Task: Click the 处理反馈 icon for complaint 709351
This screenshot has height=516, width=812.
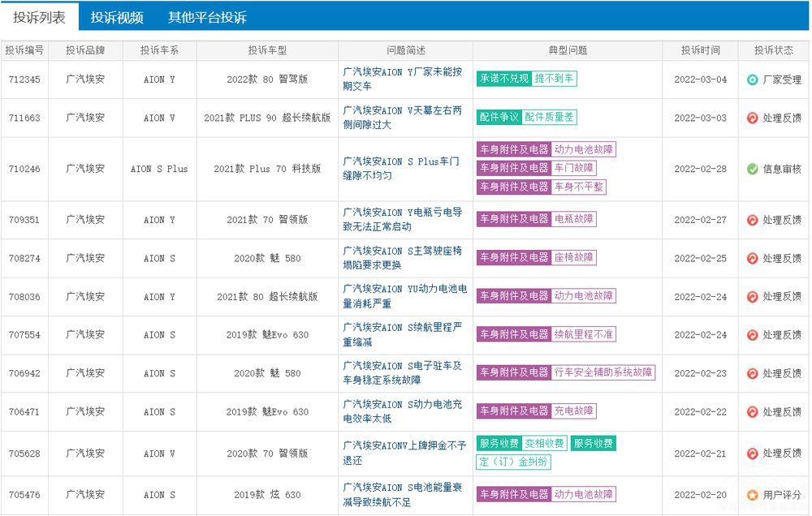Action: 752,220
